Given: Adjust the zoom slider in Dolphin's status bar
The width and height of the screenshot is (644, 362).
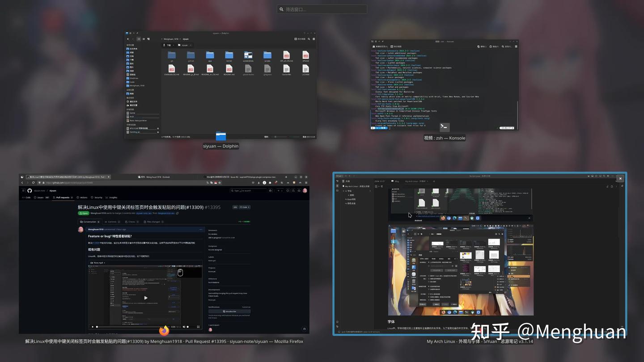Looking at the screenshot, I should click(x=275, y=137).
